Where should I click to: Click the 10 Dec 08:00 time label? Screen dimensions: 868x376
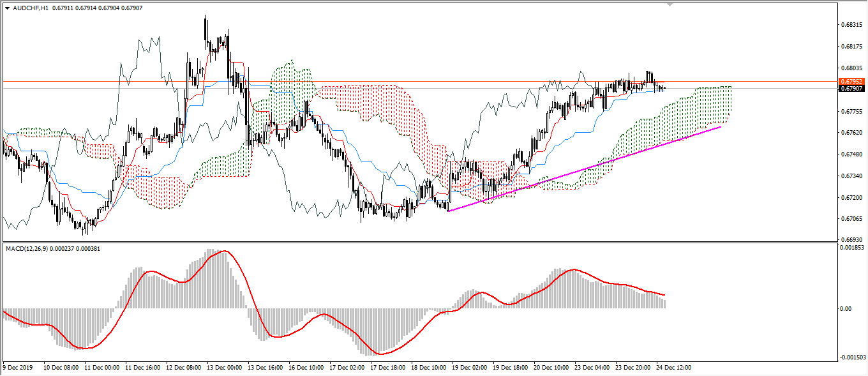(61, 368)
